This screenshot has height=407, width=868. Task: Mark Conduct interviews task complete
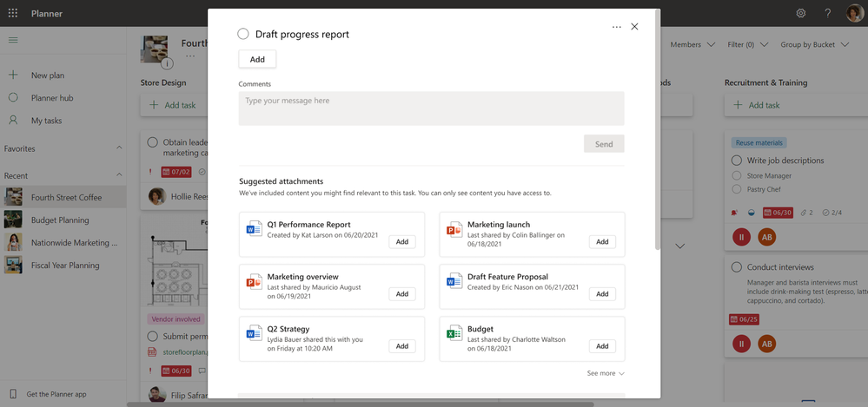[737, 267]
